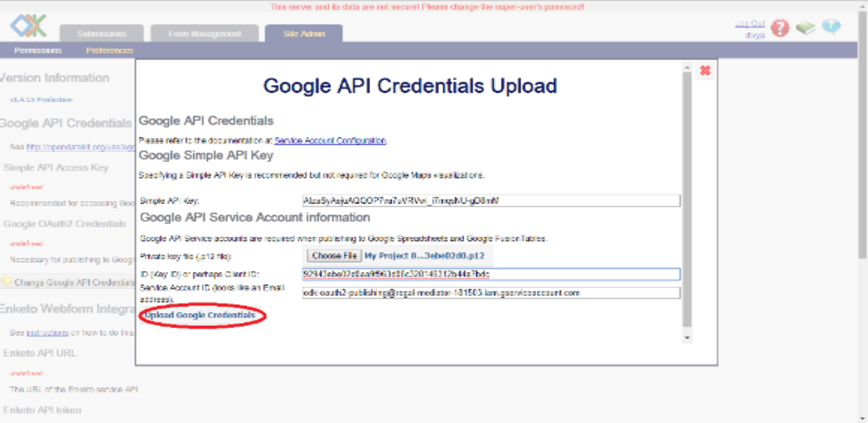Click Google API Service Account information heading

(x=255, y=218)
